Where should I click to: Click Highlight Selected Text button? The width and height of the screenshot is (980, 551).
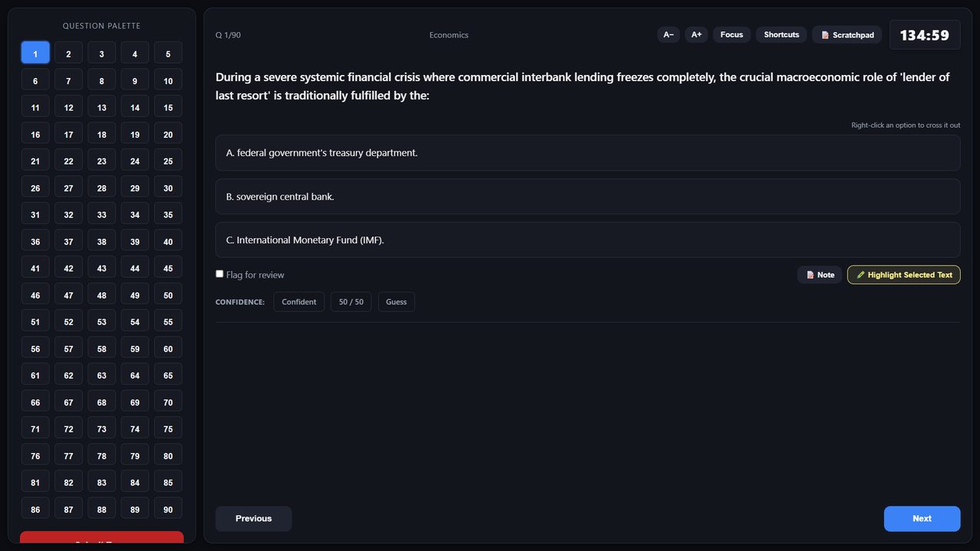tap(903, 275)
